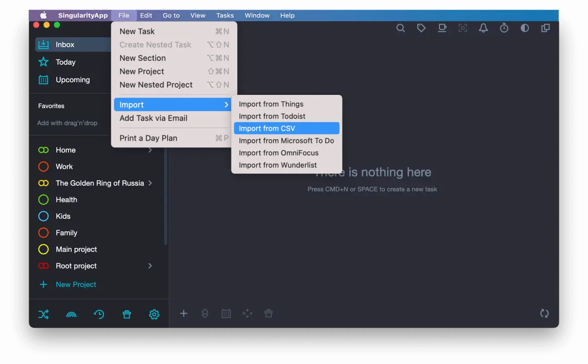Click the sync refresh icon
The image size is (588, 364).
(x=544, y=313)
